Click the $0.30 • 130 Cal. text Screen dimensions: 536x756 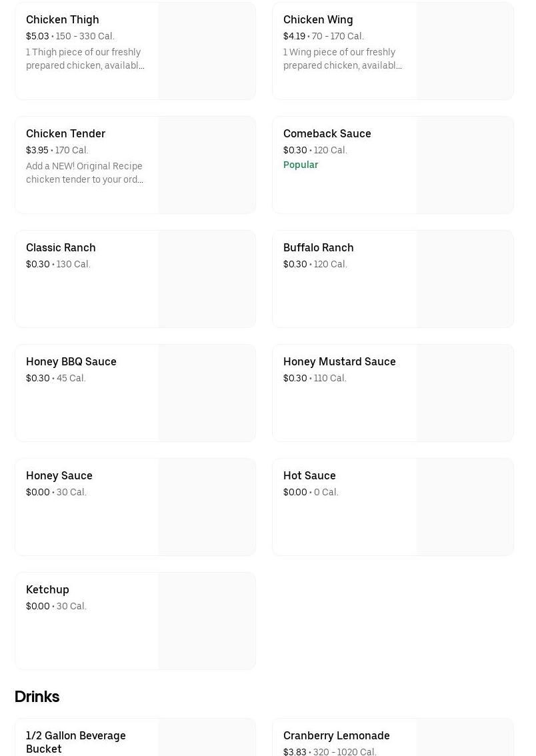click(58, 264)
